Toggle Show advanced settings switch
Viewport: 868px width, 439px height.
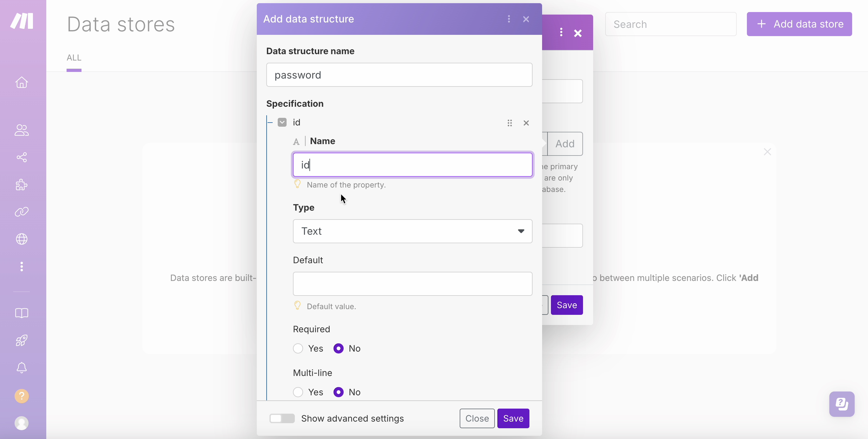click(x=281, y=418)
